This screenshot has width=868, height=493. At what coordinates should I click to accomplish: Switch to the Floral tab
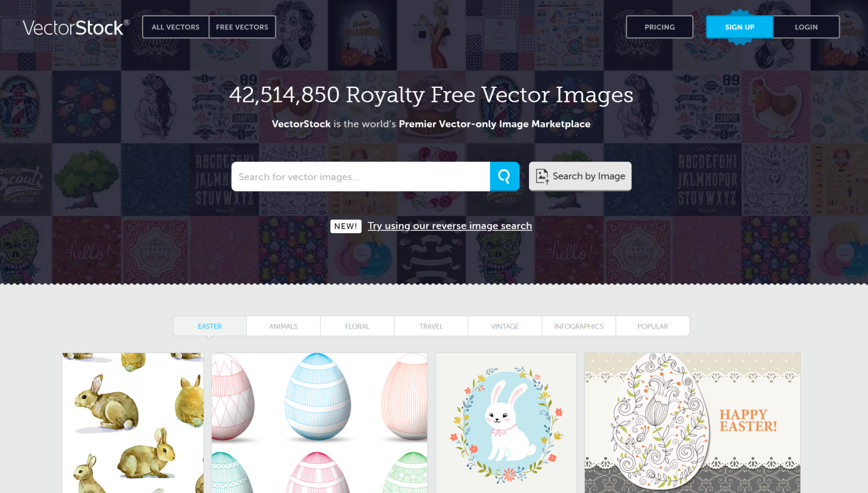(x=357, y=326)
